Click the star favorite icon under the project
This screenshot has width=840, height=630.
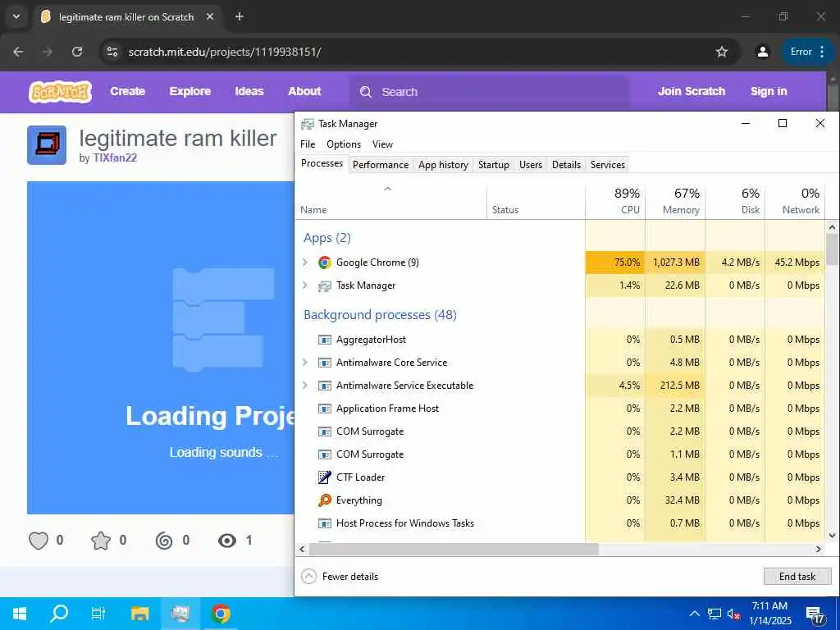(x=101, y=541)
